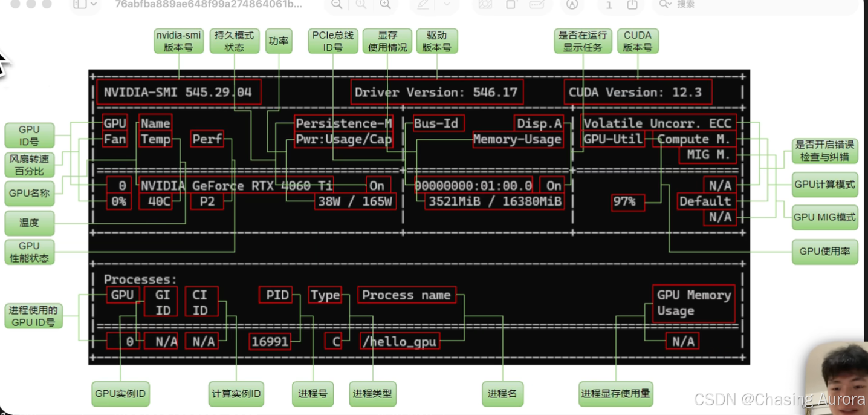Click the '进程号' label
868x415 pixels.
click(313, 394)
